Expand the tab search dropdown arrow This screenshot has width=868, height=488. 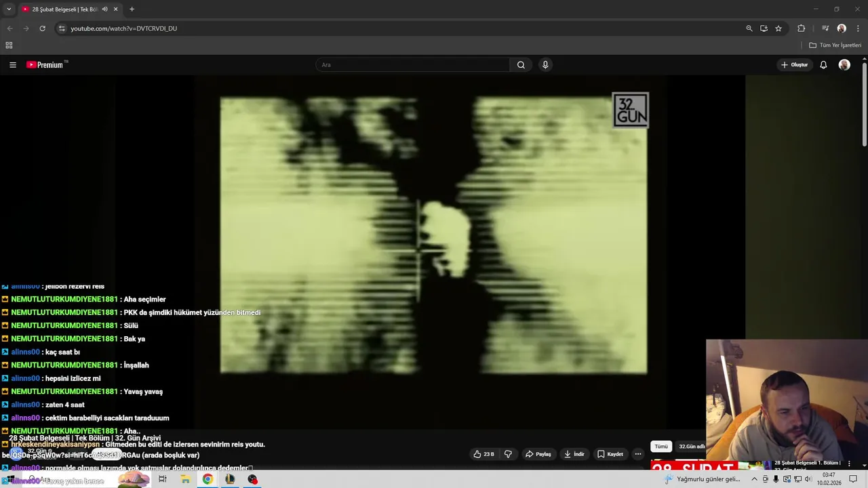(9, 9)
